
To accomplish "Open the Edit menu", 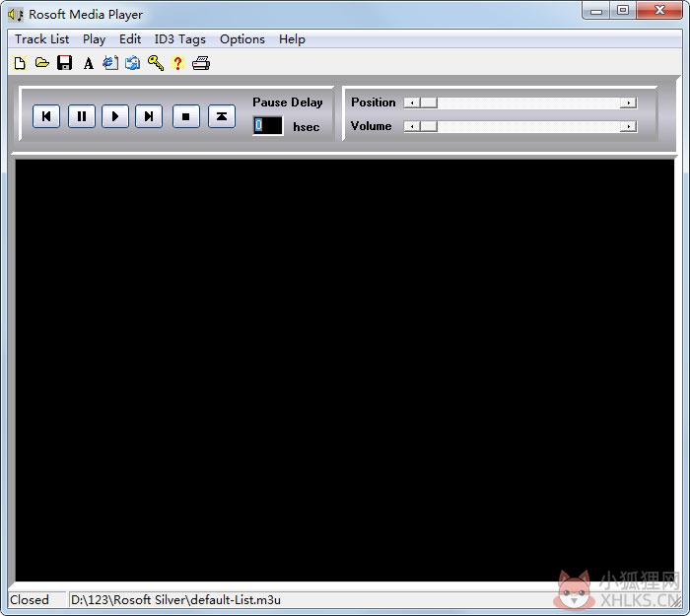I will 130,39.
